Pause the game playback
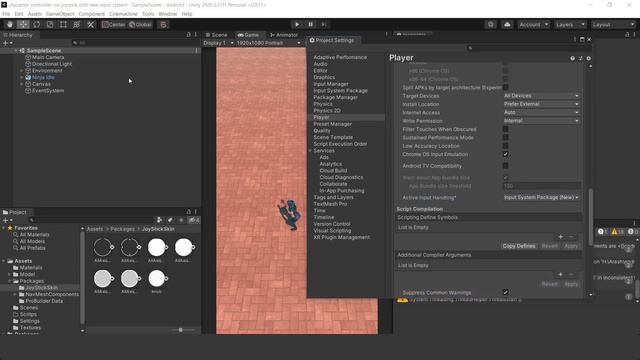The image size is (640, 360). coord(310,24)
